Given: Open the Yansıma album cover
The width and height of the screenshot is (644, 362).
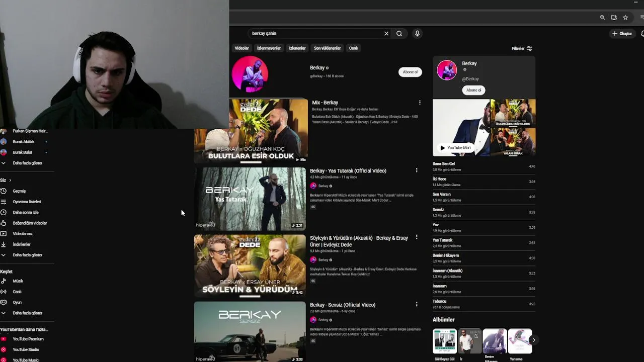Looking at the screenshot, I should click(x=520, y=341).
